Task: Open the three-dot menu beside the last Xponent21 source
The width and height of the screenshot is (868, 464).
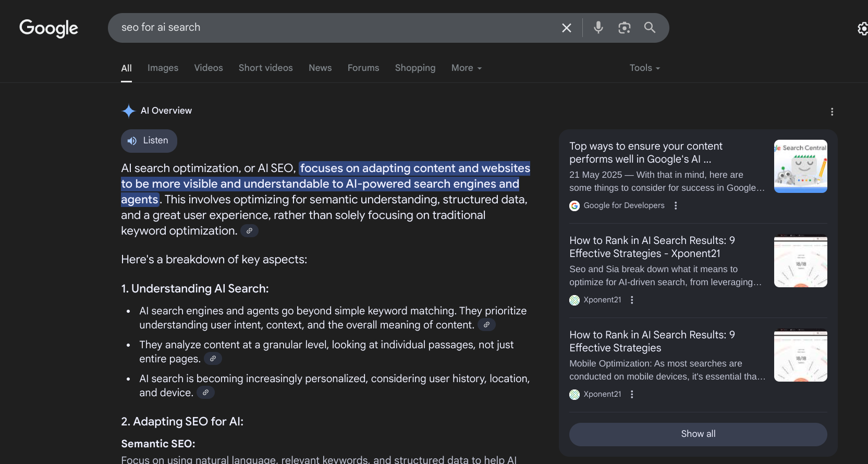Action: pos(632,394)
